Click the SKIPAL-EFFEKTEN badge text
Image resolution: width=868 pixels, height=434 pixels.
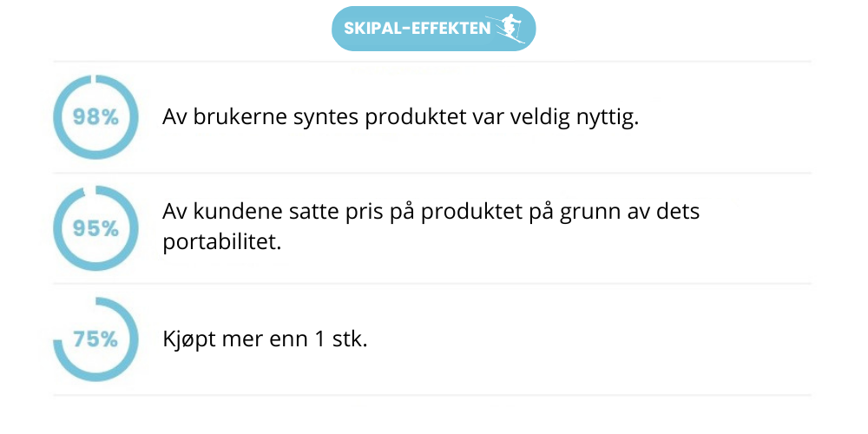(416, 29)
